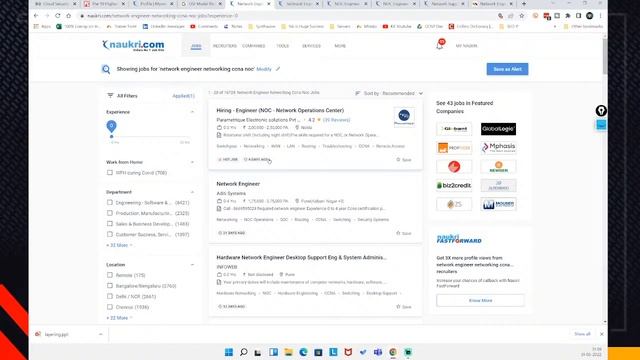The height and width of the screenshot is (360, 640).
Task: Open layering.ppt download options arrow
Action: click(x=100, y=334)
